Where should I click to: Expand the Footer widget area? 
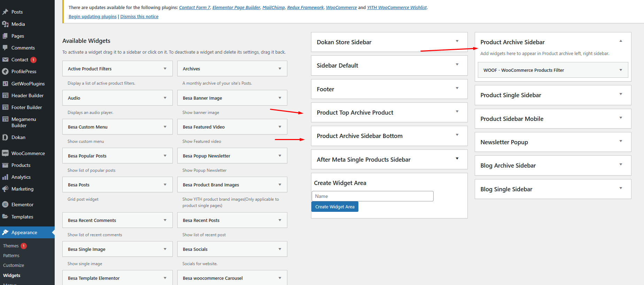click(457, 88)
